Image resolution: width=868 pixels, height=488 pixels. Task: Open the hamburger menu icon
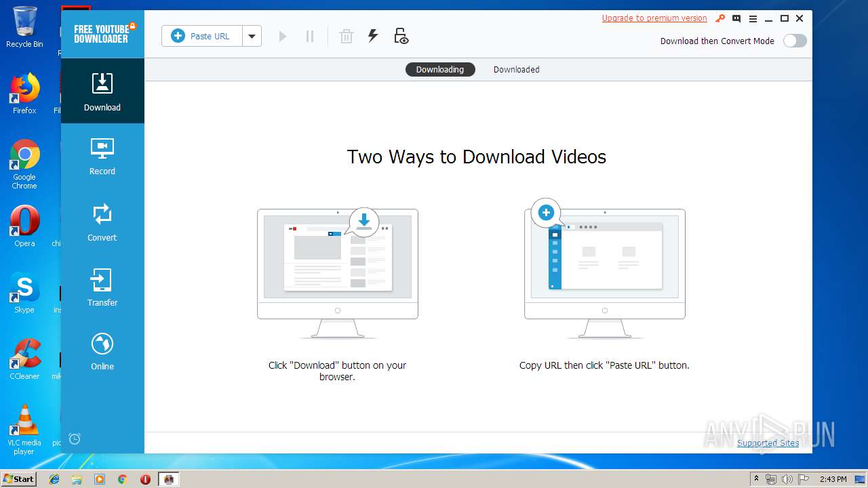[x=753, y=18]
